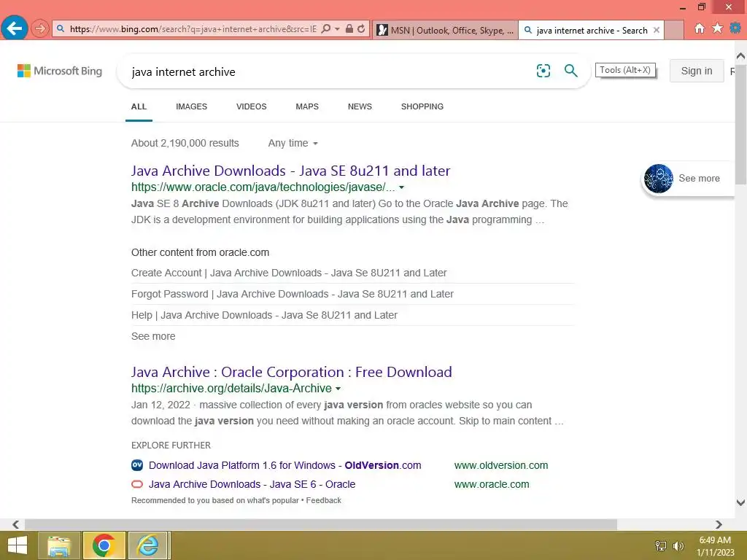Close the java internet archive Search tab
The width and height of the screenshot is (747, 560).
[657, 30]
